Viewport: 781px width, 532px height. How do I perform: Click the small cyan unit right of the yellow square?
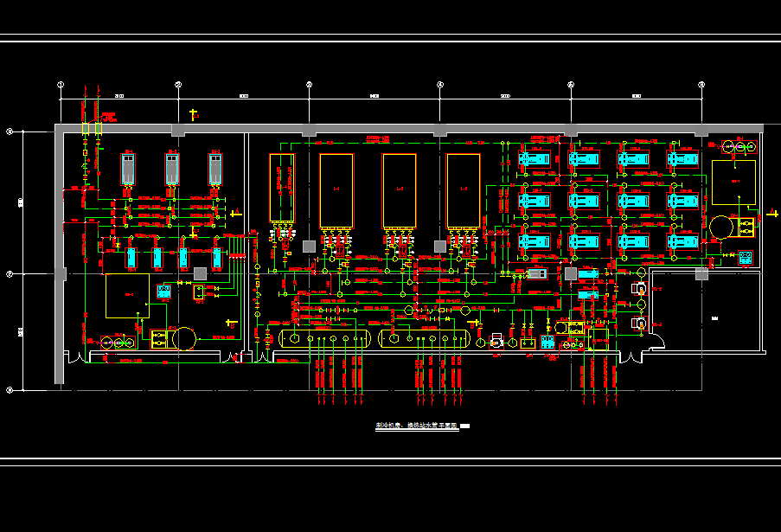click(163, 292)
